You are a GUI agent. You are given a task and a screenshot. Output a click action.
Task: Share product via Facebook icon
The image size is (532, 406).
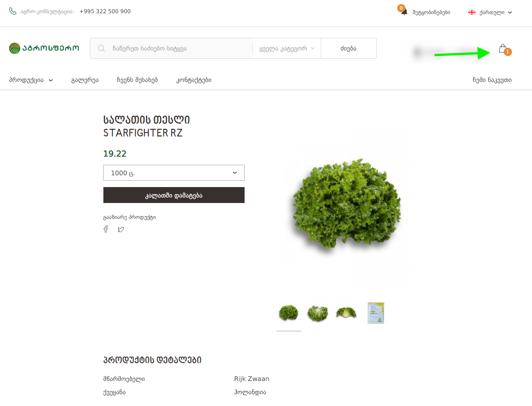coord(106,229)
